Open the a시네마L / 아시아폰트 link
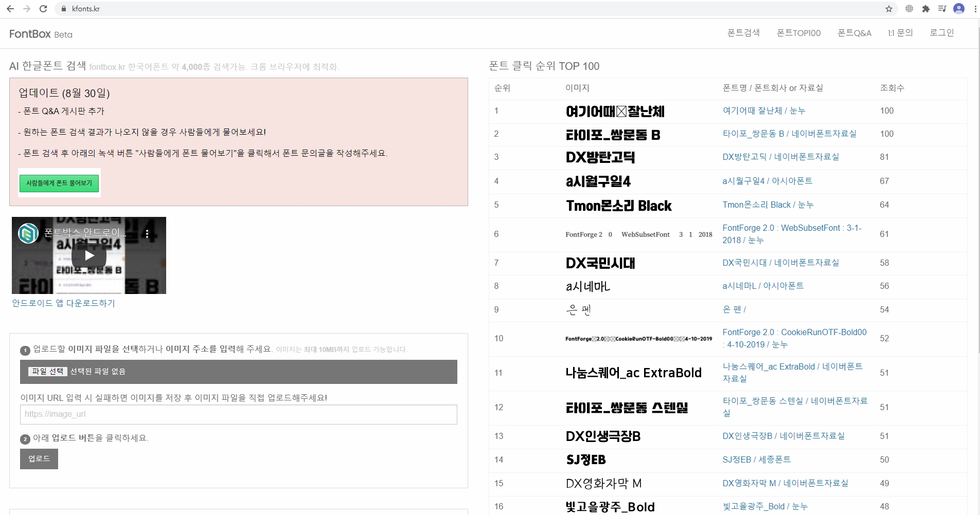 (x=763, y=286)
